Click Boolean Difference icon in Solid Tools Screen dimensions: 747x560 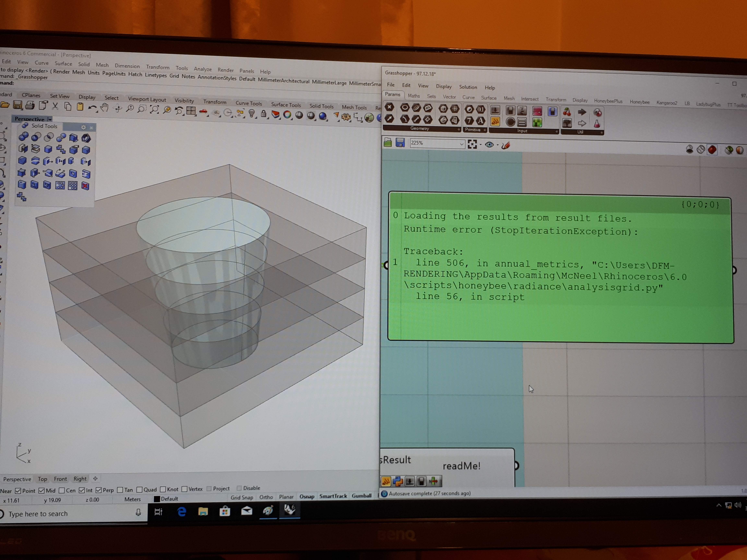click(x=36, y=137)
